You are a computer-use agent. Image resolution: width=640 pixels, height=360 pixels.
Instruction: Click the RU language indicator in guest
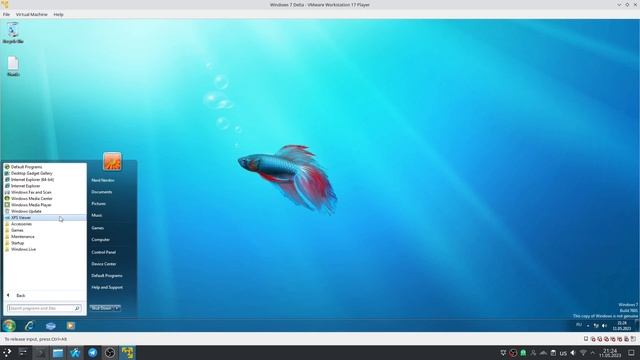[x=578, y=325]
